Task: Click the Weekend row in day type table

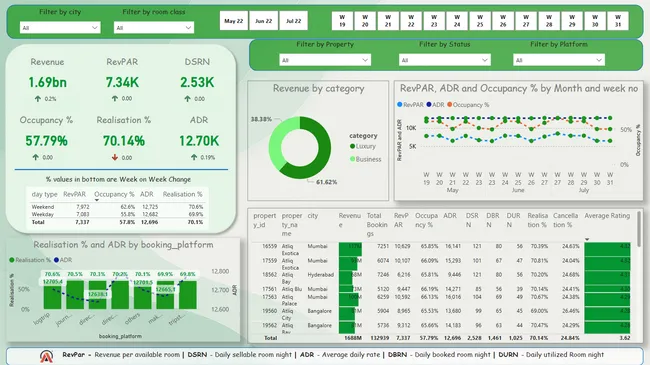Action: point(117,207)
